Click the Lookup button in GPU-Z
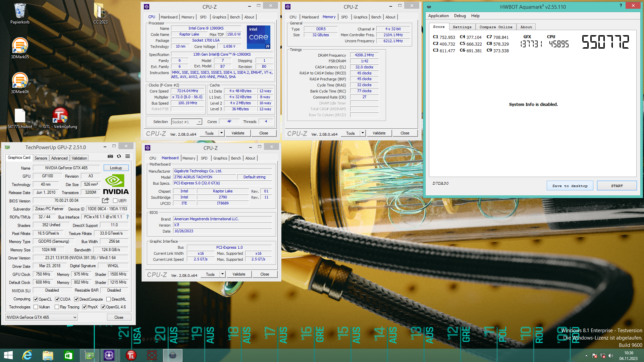Image resolution: width=644 pixels, height=362 pixels. click(116, 168)
